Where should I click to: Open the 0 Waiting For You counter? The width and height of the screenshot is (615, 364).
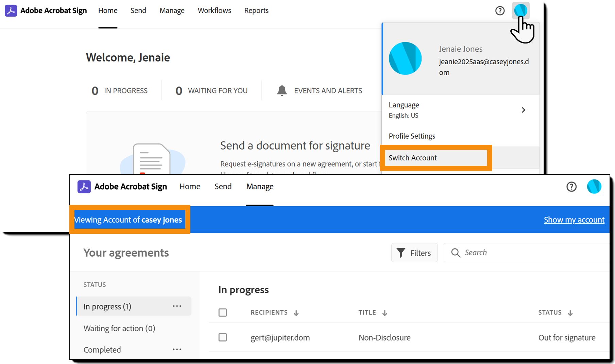coord(211,91)
